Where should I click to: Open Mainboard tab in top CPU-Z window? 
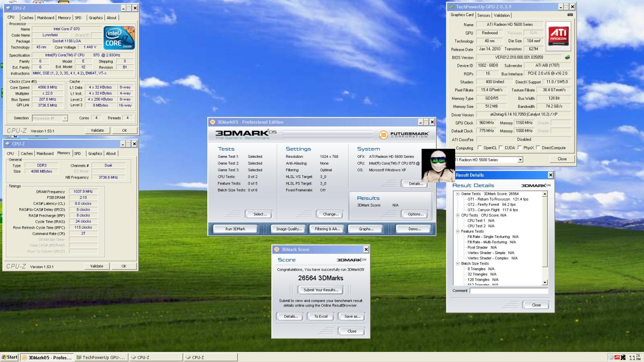coord(45,18)
